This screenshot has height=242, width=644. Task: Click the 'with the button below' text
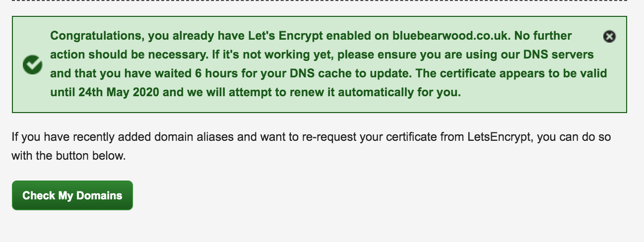coord(69,156)
